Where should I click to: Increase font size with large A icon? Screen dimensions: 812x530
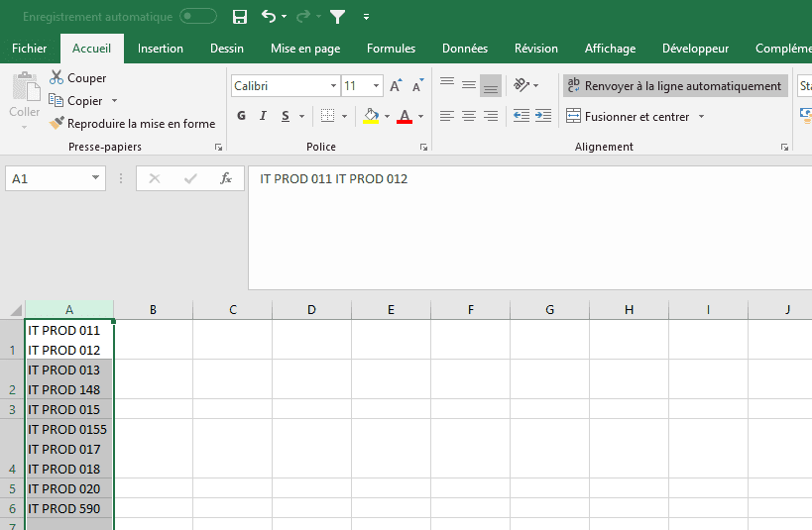[396, 86]
